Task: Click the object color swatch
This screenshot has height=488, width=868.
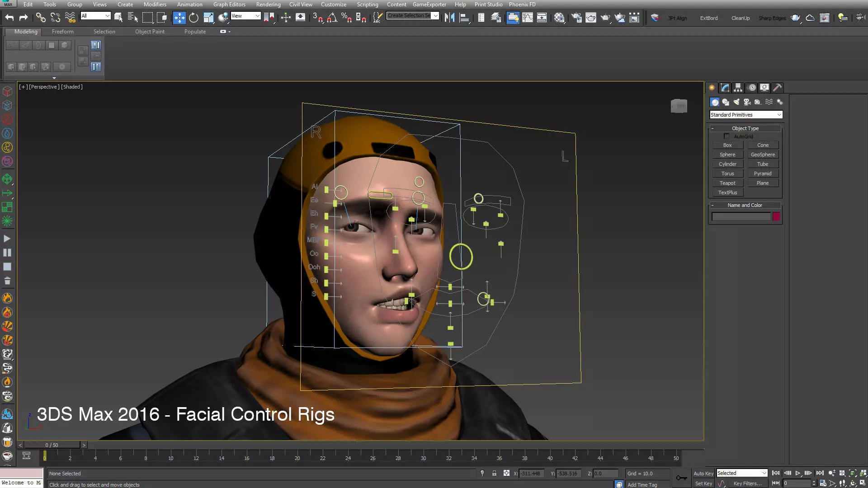Action: pyautogui.click(x=776, y=217)
